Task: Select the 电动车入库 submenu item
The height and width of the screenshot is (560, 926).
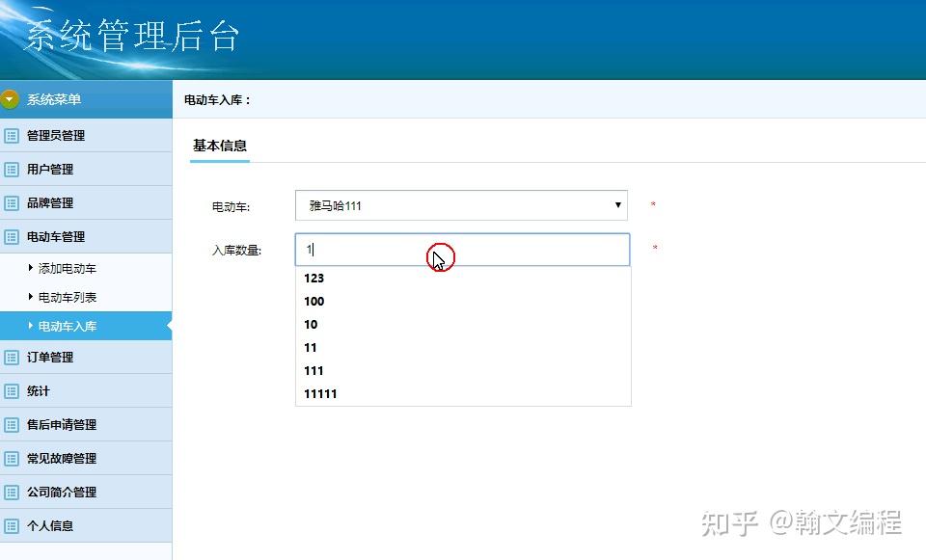Action: pyautogui.click(x=86, y=326)
